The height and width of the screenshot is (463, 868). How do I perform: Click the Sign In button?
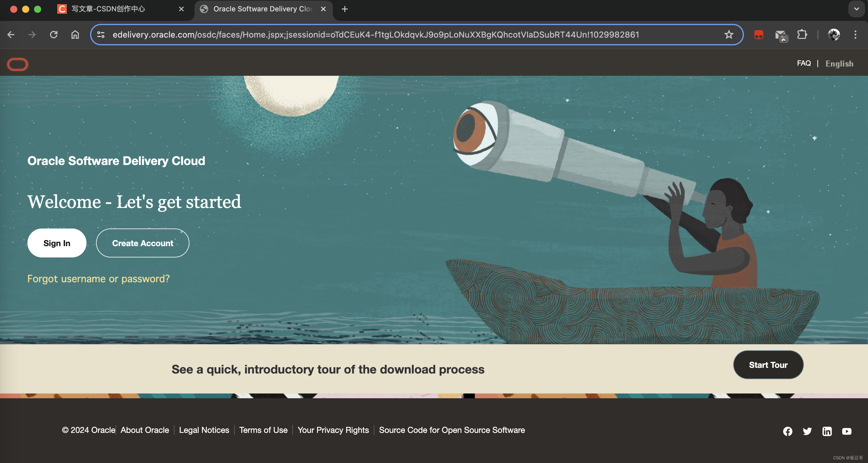[57, 243]
